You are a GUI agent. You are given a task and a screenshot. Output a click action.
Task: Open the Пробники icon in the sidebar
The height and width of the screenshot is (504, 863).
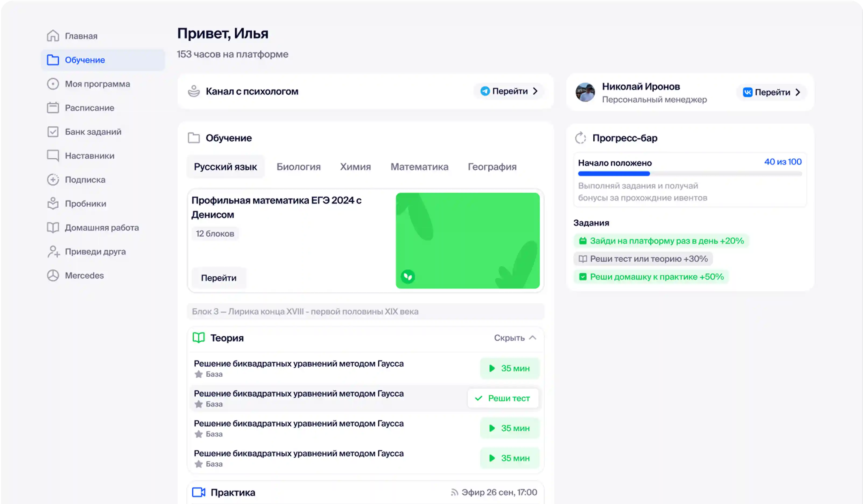click(53, 203)
